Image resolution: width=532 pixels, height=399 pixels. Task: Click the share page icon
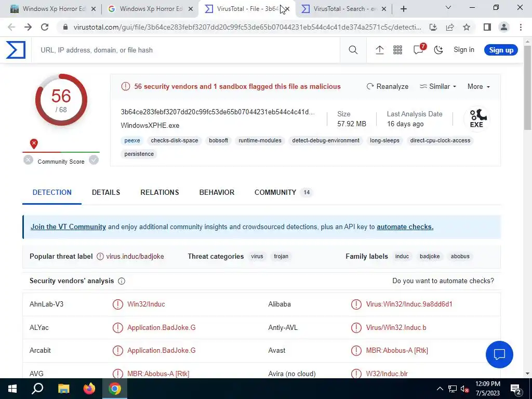tap(450, 27)
